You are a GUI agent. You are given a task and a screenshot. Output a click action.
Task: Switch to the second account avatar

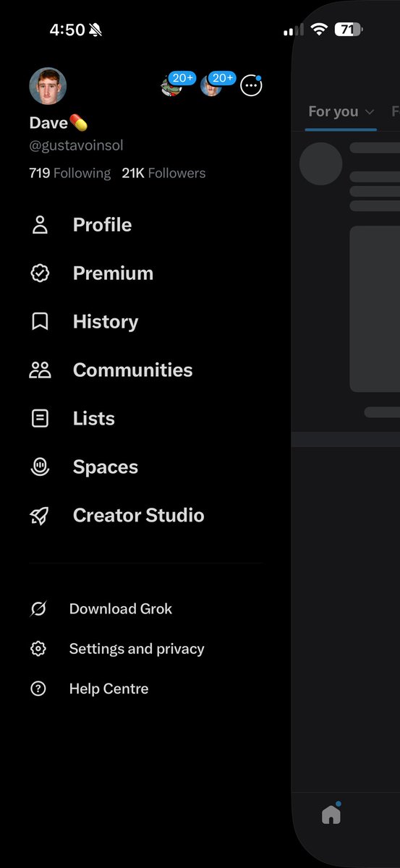pos(210,86)
